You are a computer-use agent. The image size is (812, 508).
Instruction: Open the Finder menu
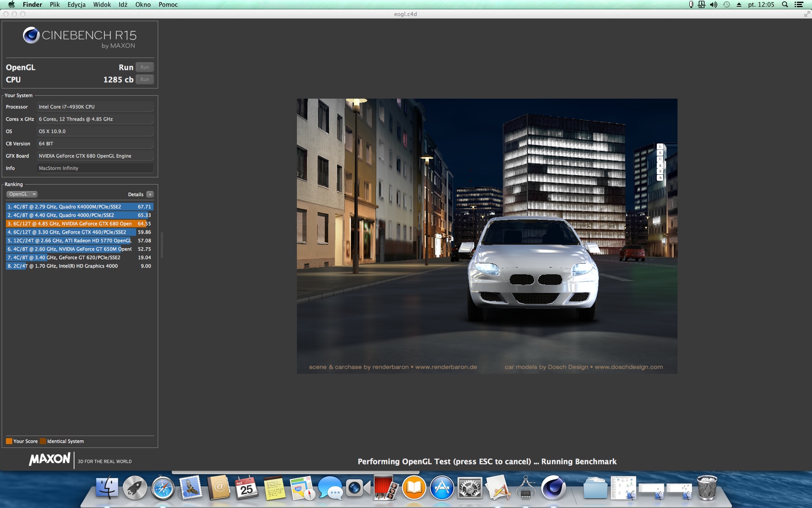tap(32, 5)
